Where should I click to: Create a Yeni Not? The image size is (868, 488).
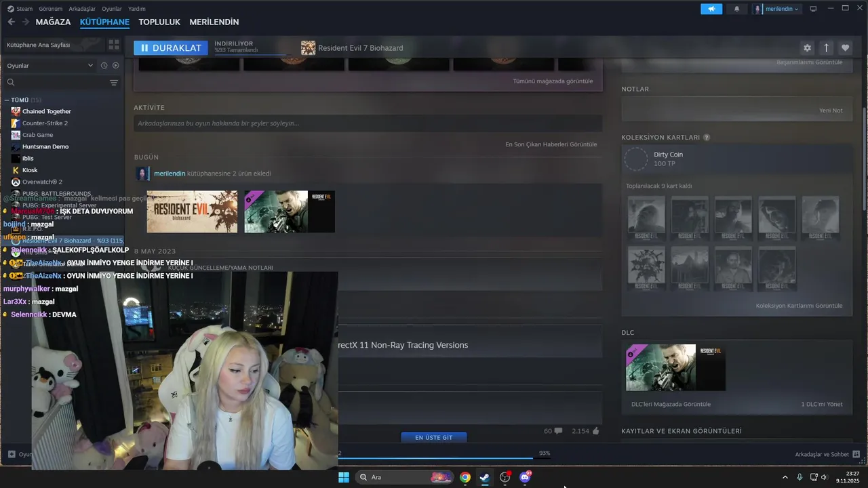click(831, 110)
